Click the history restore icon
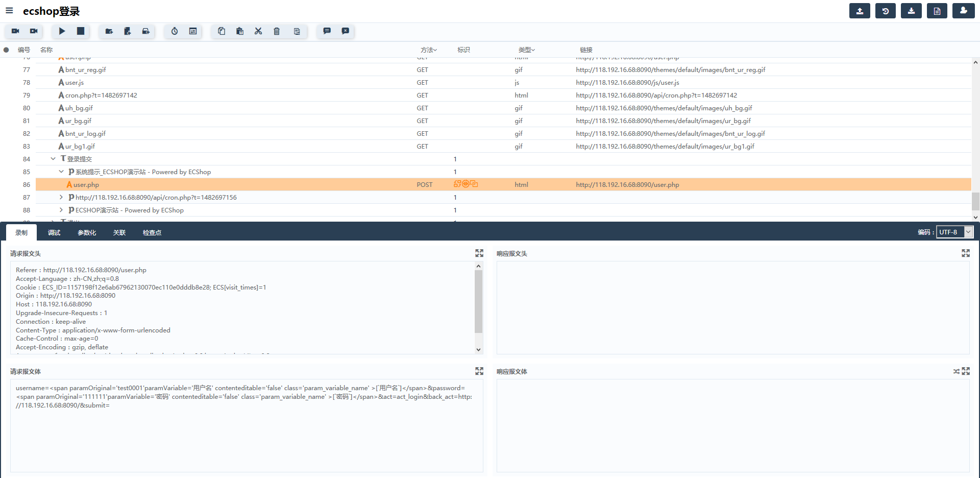 pos(886,11)
